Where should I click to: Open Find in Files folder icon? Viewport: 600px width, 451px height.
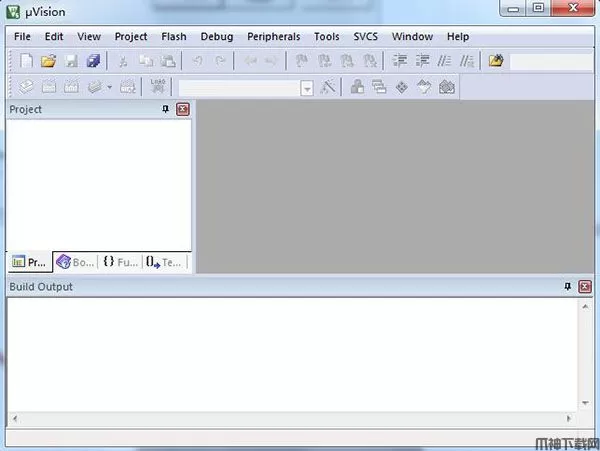pyautogui.click(x=496, y=61)
